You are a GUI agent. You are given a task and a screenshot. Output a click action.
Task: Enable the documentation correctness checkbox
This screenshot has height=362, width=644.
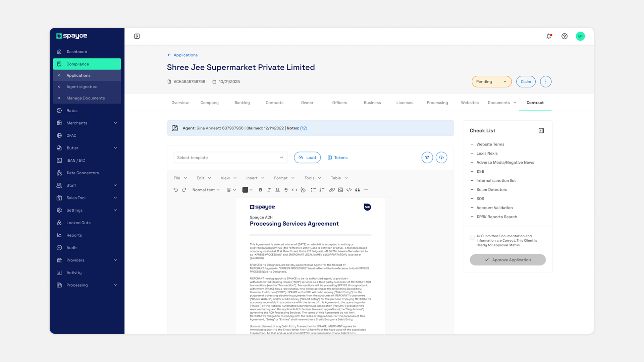point(472,237)
